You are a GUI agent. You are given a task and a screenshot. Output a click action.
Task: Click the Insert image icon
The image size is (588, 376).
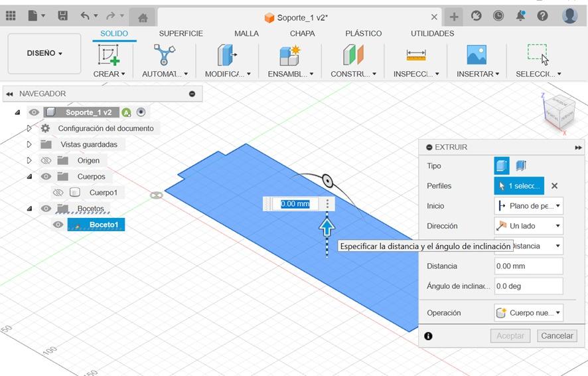[477, 54]
